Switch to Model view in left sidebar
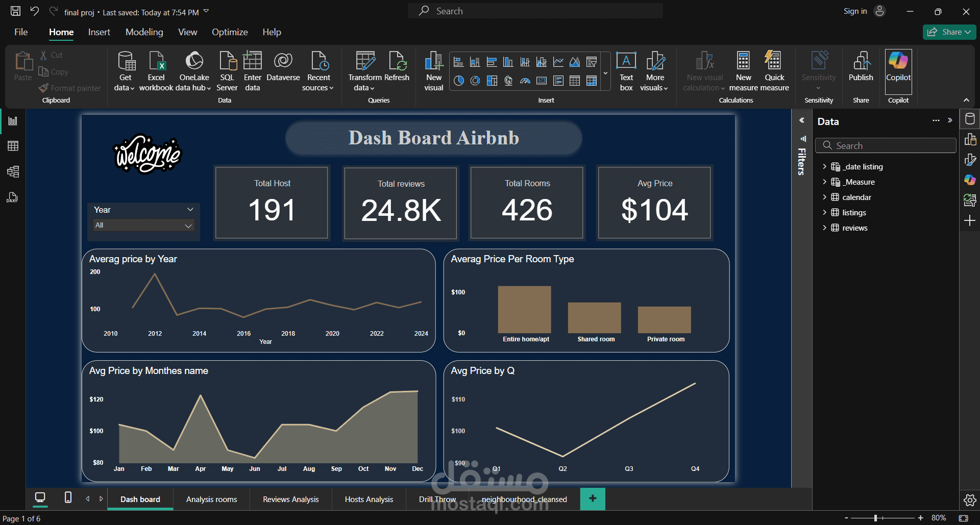Screen dimensions: 980x525 [x=13, y=171]
